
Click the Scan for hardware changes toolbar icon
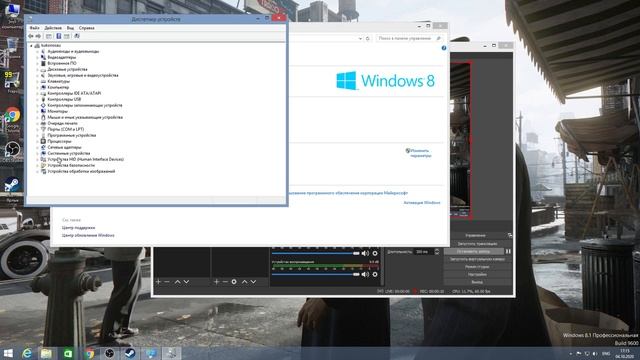click(x=77, y=36)
